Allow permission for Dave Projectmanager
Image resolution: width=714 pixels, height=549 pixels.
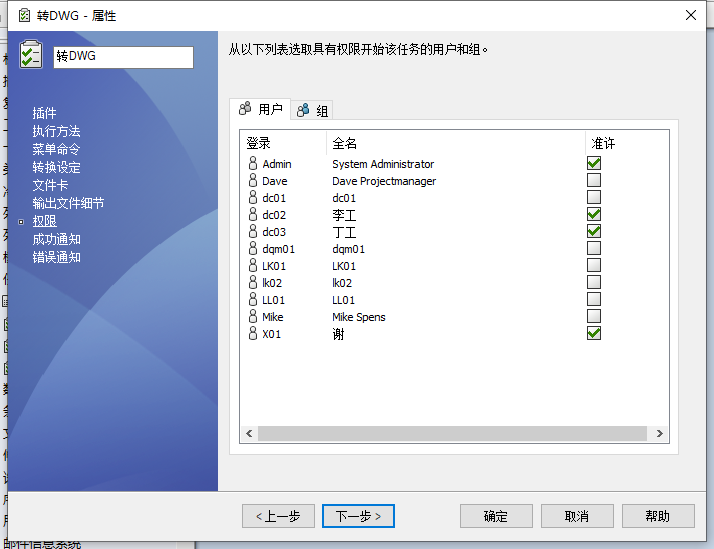point(594,180)
